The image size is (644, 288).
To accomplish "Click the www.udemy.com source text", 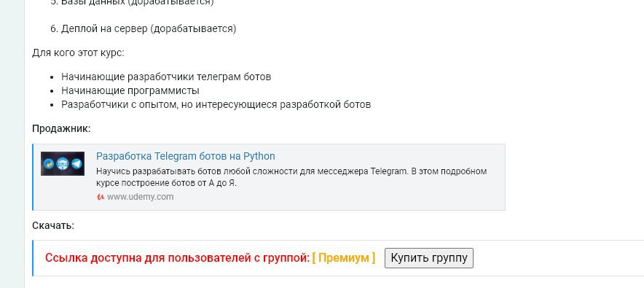I will (x=140, y=197).
